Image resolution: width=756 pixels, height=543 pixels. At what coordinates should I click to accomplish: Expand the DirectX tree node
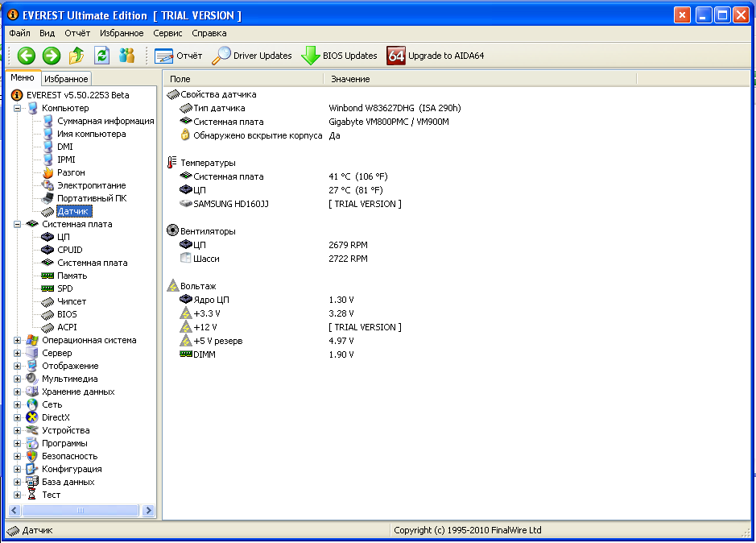[18, 417]
